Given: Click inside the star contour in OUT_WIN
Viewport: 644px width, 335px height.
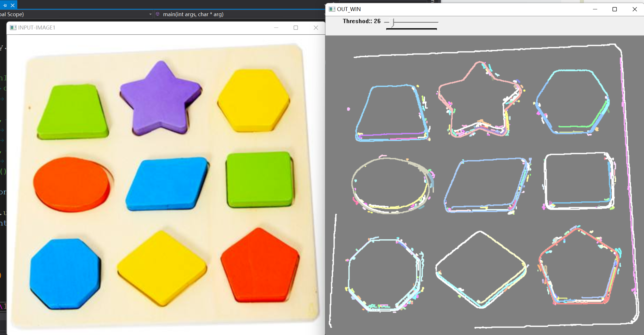Looking at the screenshot, I should coord(479,99).
